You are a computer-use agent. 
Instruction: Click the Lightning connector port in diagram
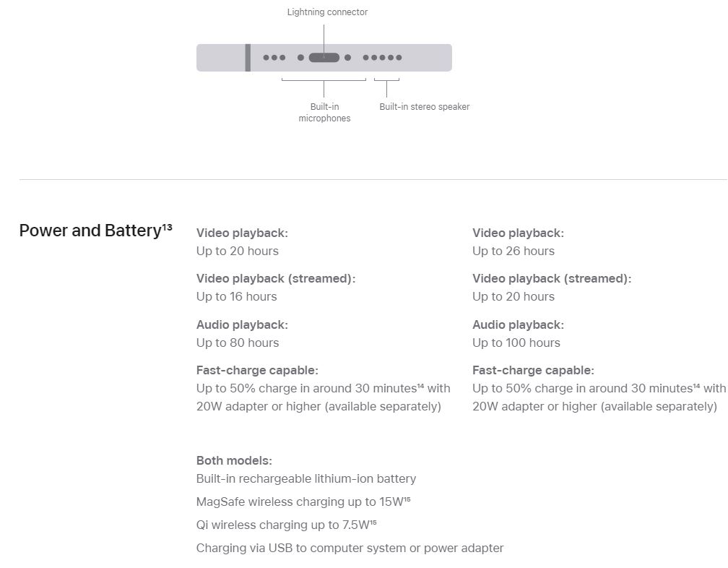324,58
